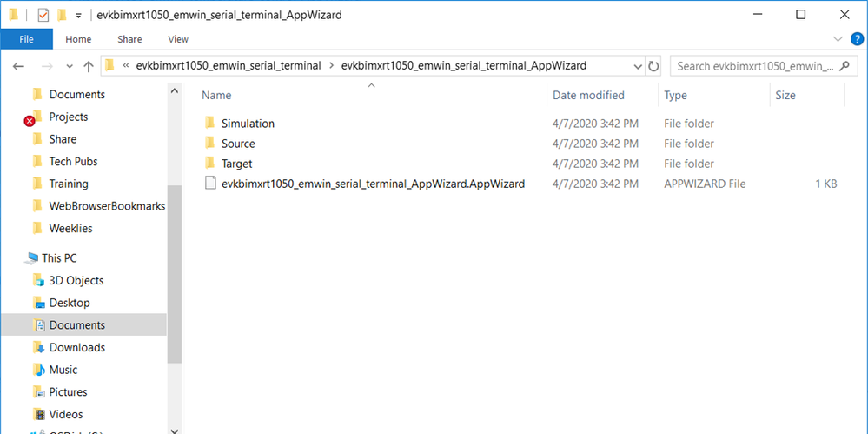Click the address bar folder icon
The height and width of the screenshot is (434, 868).
pos(109,65)
